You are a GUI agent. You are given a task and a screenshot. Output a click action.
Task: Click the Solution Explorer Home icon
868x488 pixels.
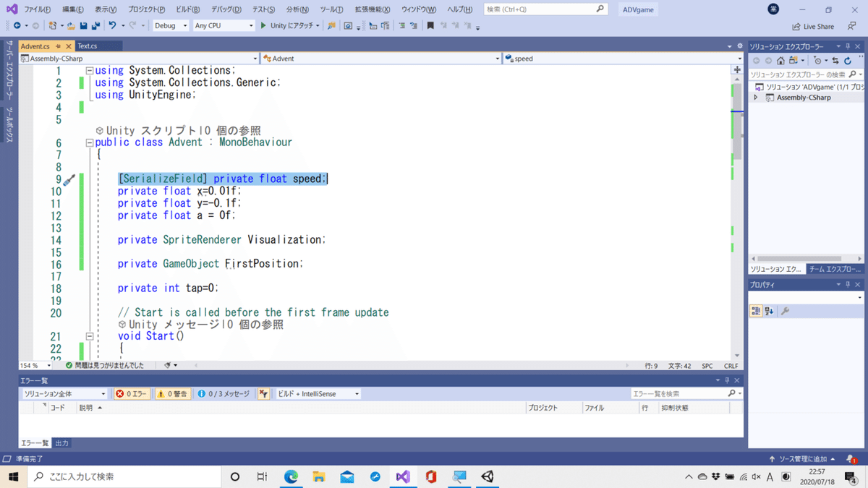click(780, 60)
